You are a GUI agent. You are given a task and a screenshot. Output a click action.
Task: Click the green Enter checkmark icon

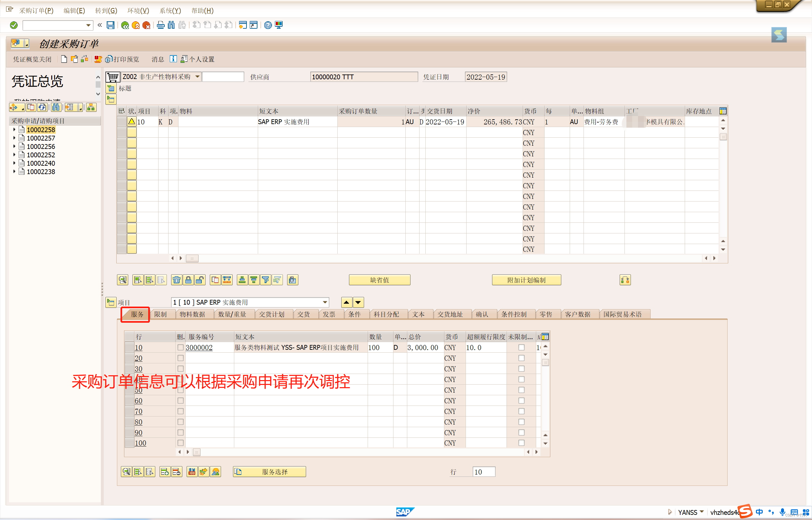14,25
